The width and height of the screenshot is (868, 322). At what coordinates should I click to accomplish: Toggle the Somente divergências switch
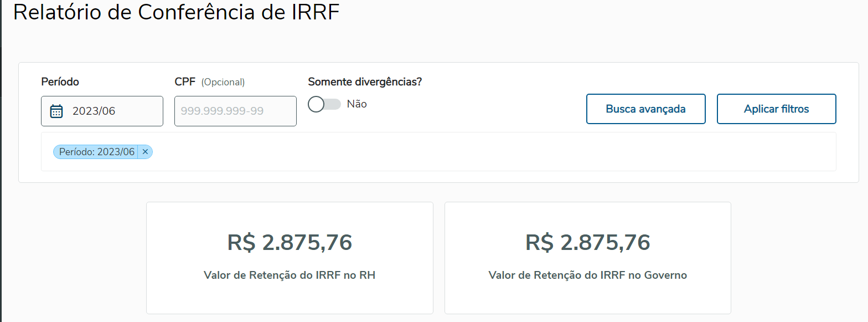click(324, 104)
